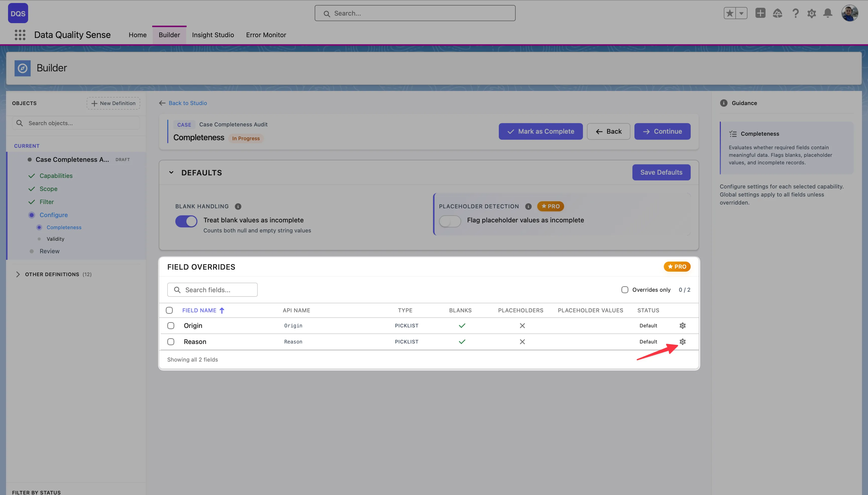Image resolution: width=868 pixels, height=495 pixels.
Task: Click the Mark as Complete button
Action: pyautogui.click(x=540, y=131)
